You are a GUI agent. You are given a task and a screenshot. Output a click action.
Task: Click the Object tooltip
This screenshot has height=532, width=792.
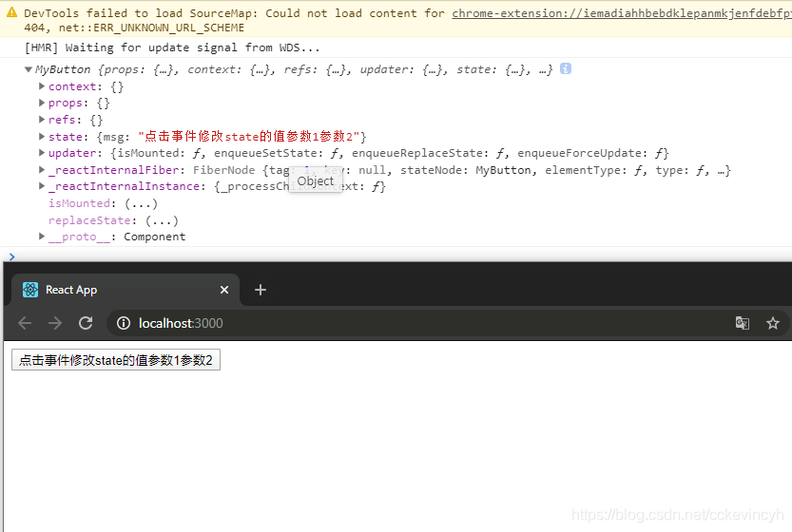click(316, 180)
